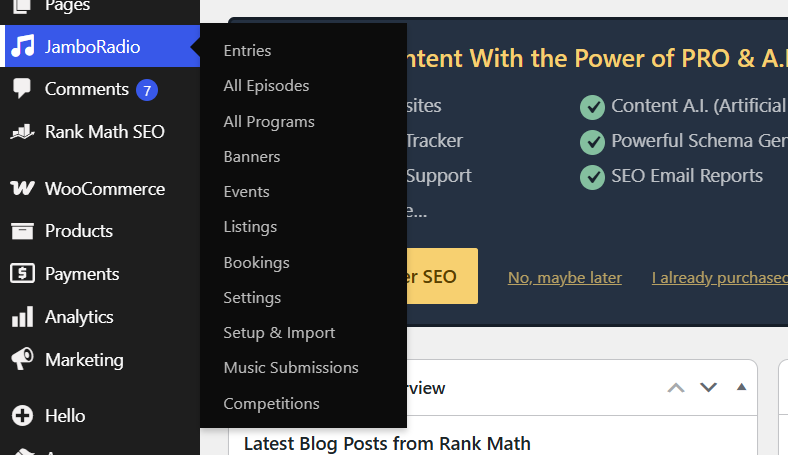Click 'Powerful Schema' feature text
The image size is (788, 455).
[x=700, y=141]
